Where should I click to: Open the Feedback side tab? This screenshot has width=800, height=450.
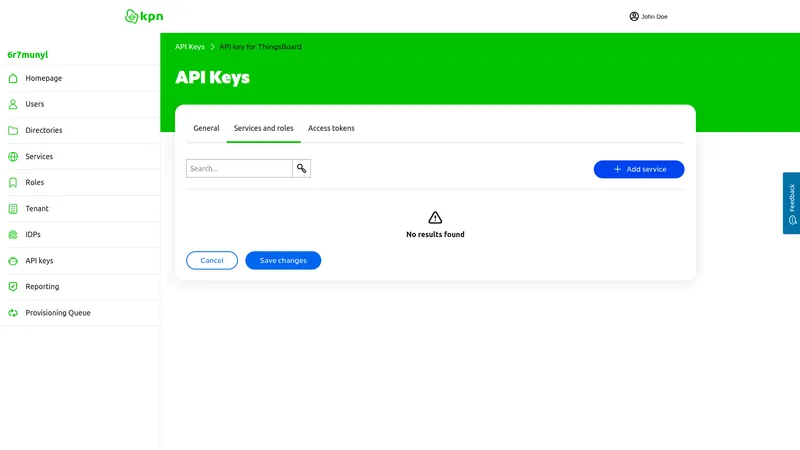pos(791,203)
